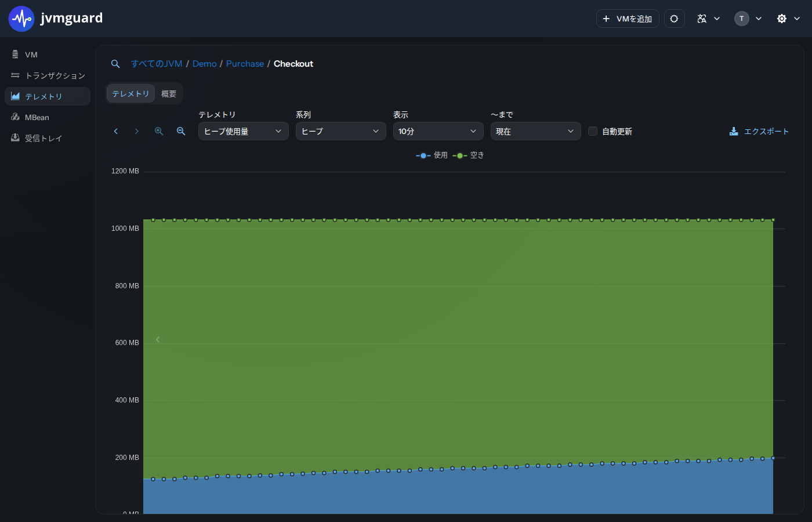
Task: Click the 800 MB axis label
Action: coord(127,286)
